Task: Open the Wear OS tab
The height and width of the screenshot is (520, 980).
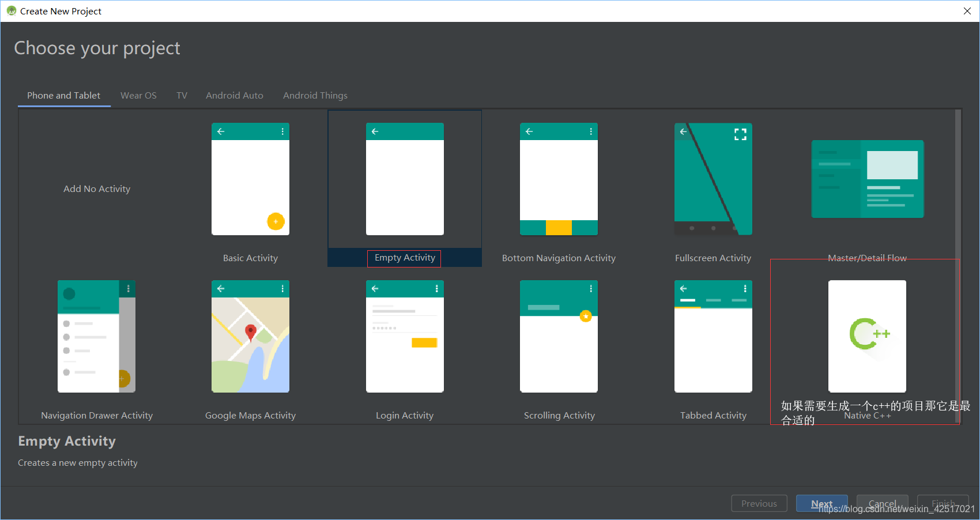Action: click(x=138, y=96)
